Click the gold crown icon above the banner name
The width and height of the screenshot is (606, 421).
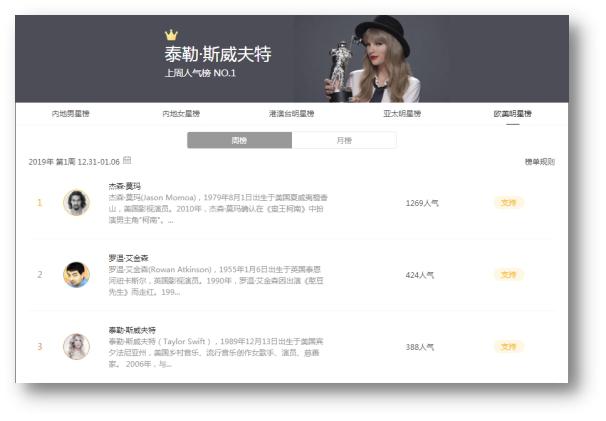(x=171, y=35)
